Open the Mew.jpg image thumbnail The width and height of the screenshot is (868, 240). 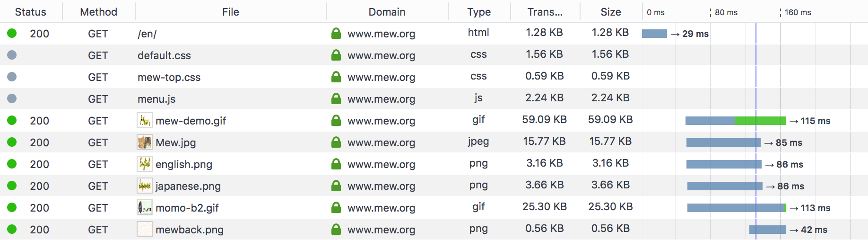[x=145, y=142]
